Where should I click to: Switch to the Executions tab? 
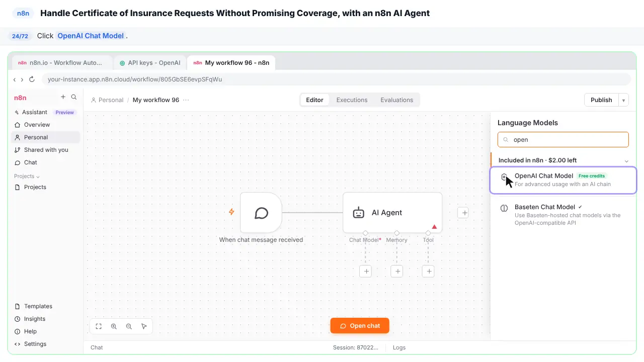coord(352,100)
